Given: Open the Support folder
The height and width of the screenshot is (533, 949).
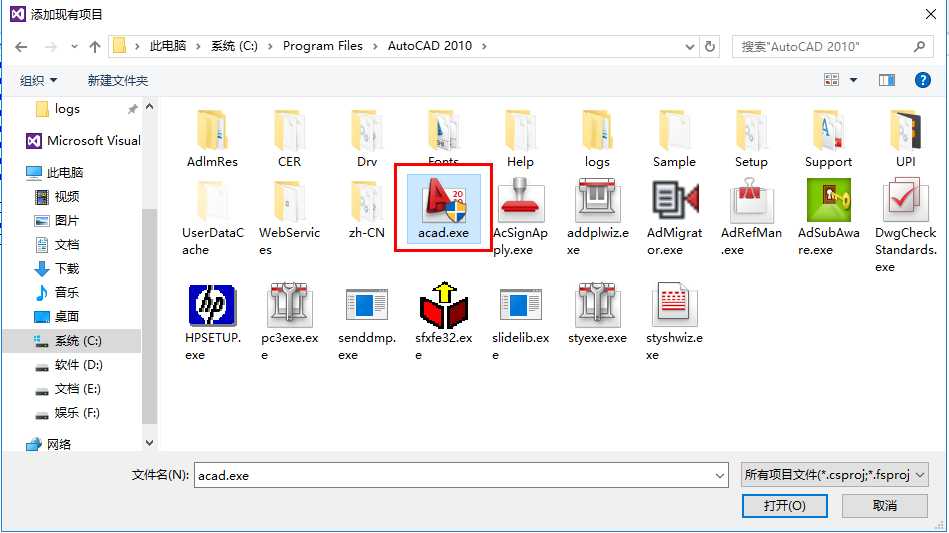Looking at the screenshot, I should [829, 130].
